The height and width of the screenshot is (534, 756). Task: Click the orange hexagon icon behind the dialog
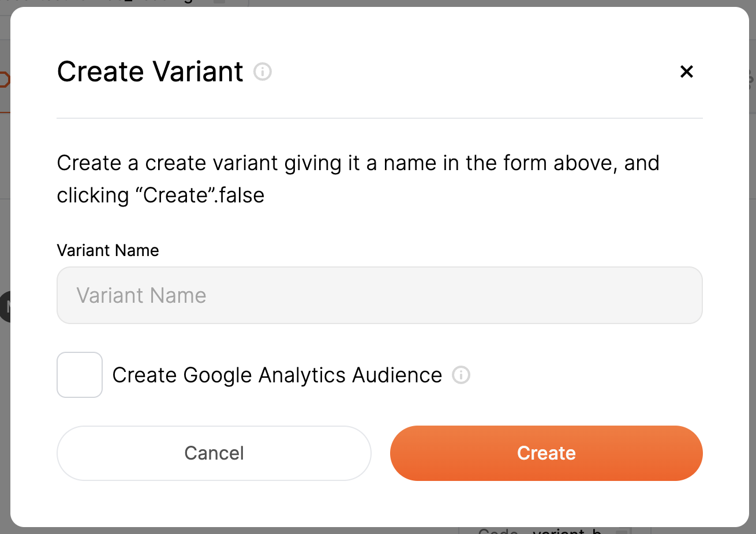(x=5, y=80)
